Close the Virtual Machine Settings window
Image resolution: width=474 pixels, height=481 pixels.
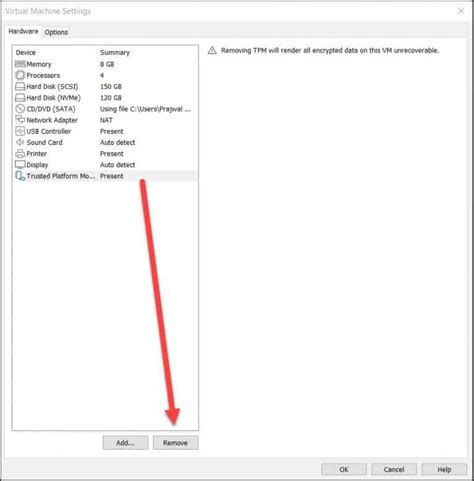click(x=461, y=11)
